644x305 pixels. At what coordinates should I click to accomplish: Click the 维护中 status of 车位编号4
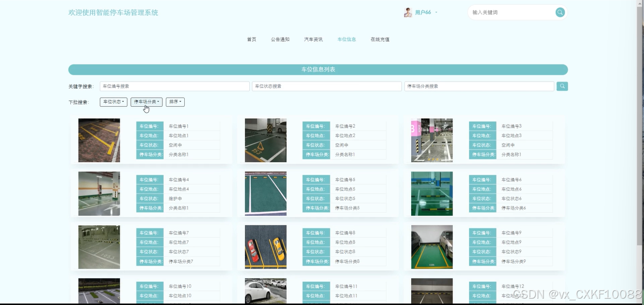(x=176, y=199)
